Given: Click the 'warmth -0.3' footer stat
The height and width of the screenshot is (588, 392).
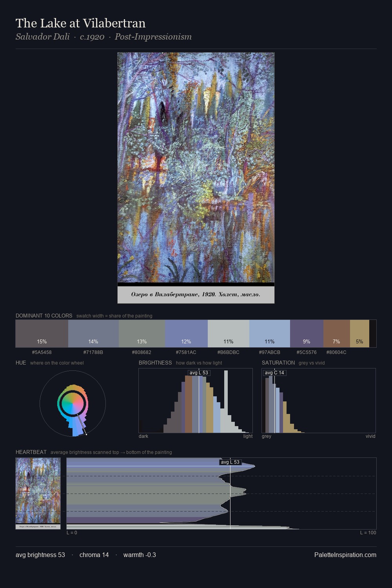Looking at the screenshot, I should click(140, 555).
